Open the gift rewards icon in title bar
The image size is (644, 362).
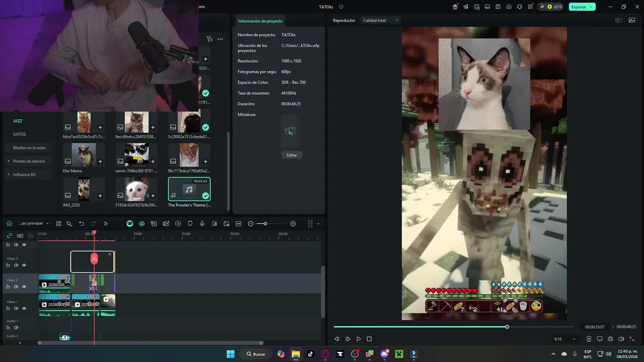pos(455,7)
